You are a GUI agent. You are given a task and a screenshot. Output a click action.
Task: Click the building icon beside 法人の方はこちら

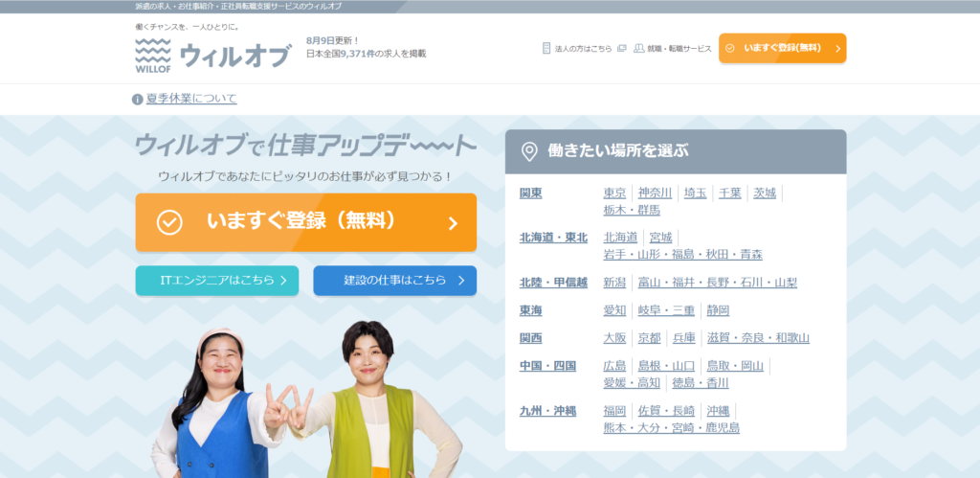[x=546, y=48]
